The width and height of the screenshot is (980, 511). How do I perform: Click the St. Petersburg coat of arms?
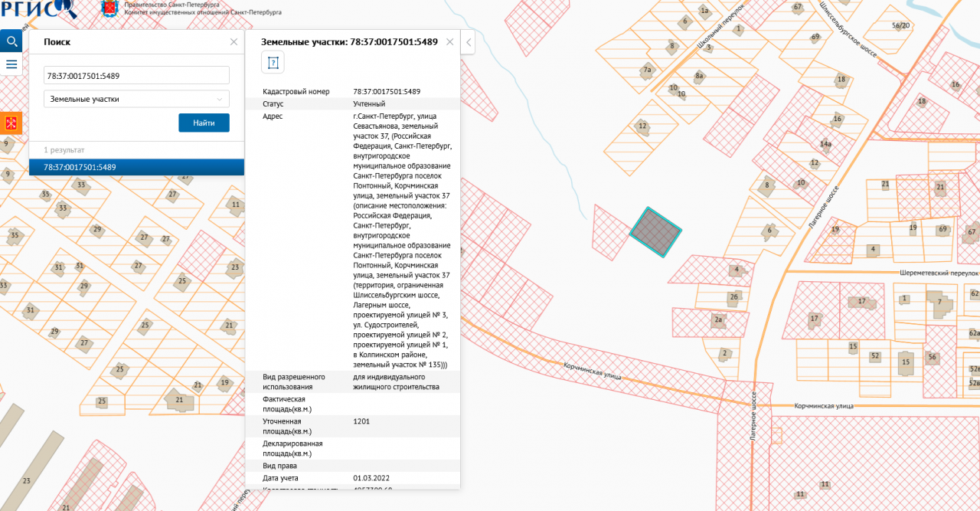[111, 9]
